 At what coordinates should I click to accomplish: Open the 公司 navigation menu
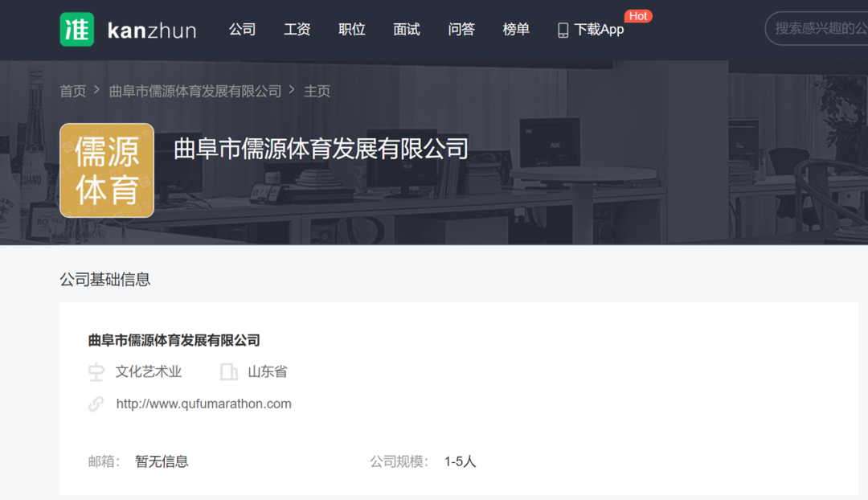(x=243, y=29)
